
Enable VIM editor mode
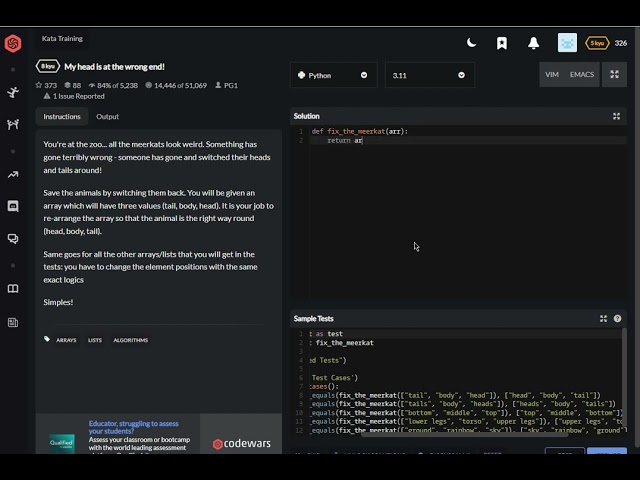[x=551, y=75]
